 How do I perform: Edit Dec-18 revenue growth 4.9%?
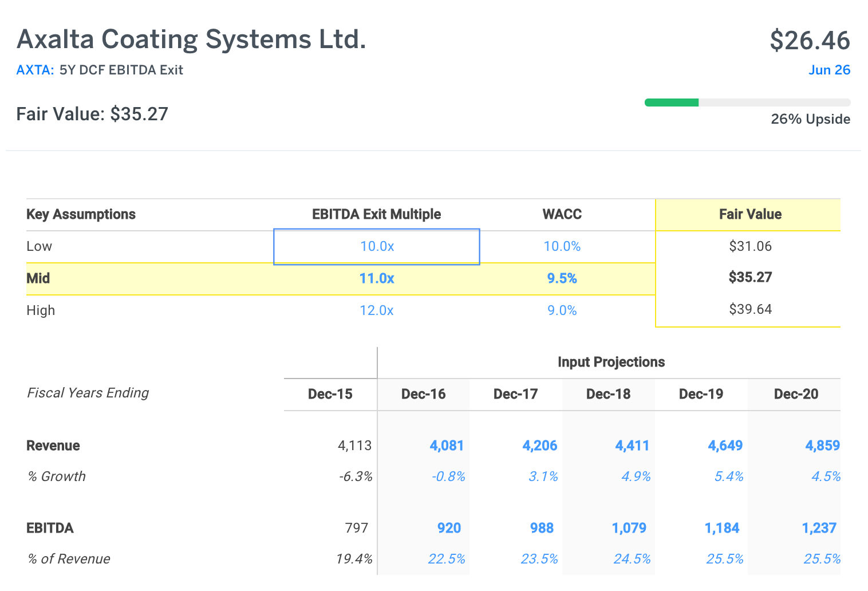click(636, 476)
